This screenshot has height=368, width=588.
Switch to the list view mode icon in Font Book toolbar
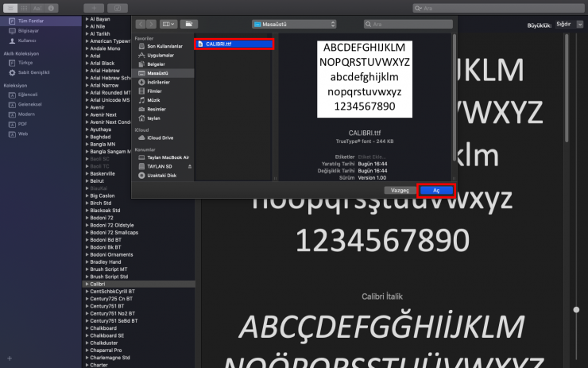(x=10, y=8)
